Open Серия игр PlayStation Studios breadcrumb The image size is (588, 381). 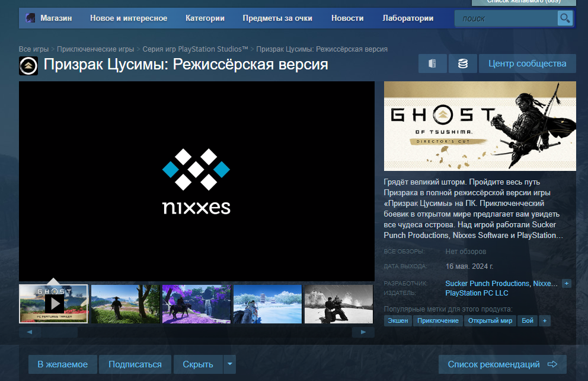pyautogui.click(x=195, y=49)
